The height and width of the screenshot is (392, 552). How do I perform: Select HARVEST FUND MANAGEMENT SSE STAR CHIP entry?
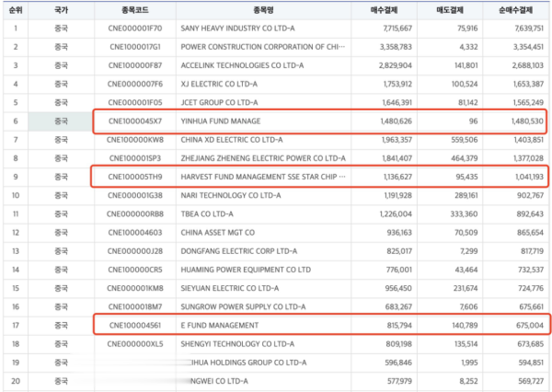[x=262, y=177]
